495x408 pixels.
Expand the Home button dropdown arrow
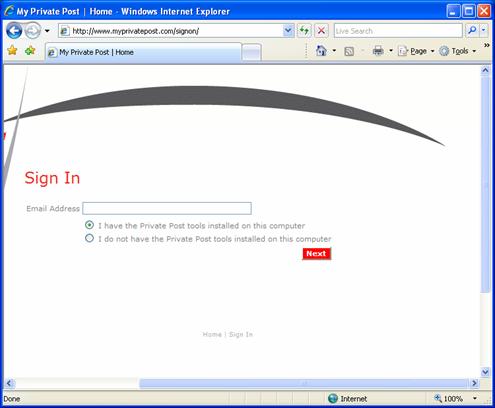(334, 51)
